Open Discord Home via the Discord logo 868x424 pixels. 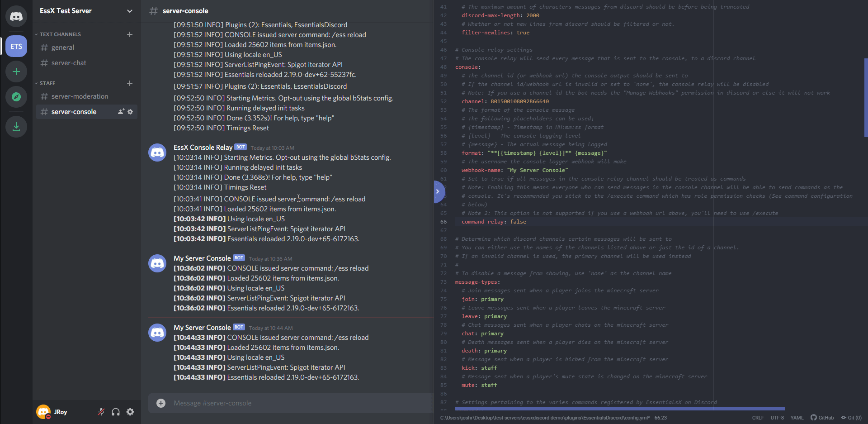coord(16,16)
